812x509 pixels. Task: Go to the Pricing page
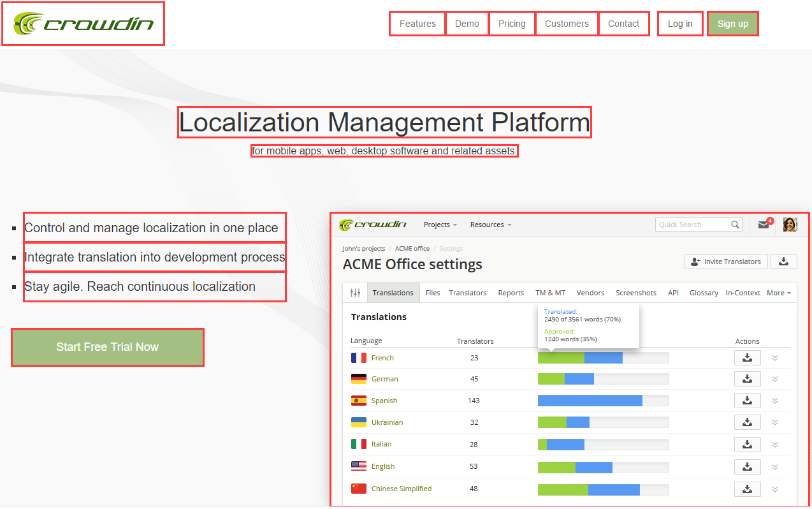tap(512, 24)
